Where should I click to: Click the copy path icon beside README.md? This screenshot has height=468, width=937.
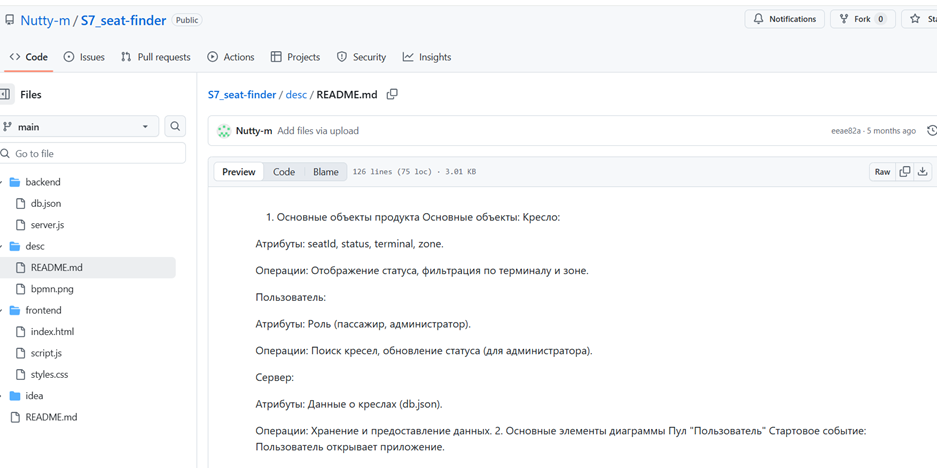pyautogui.click(x=392, y=95)
